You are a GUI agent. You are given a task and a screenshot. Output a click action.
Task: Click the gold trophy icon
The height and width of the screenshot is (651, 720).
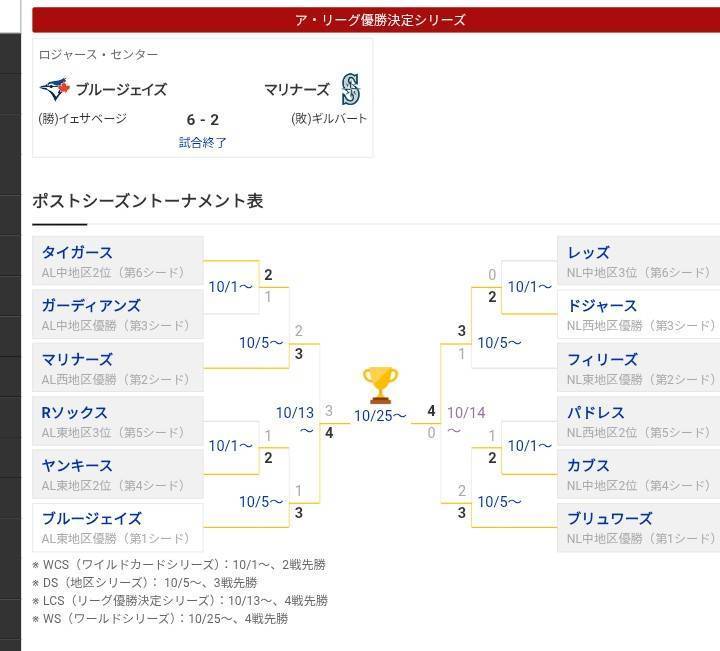tap(380, 384)
